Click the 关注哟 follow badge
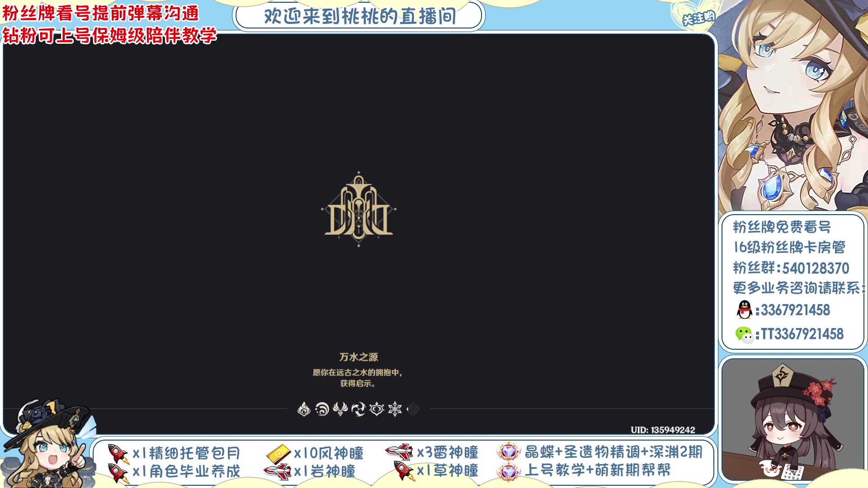Viewport: 868px width, 488px height. (698, 18)
